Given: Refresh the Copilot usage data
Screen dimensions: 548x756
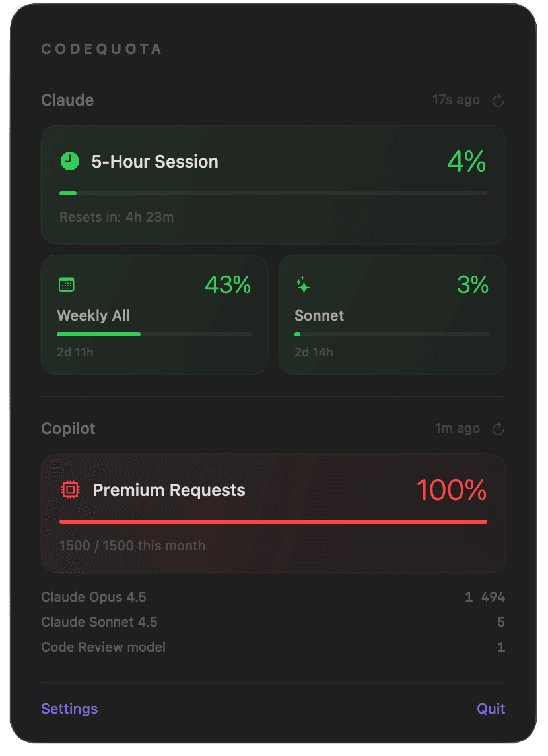Looking at the screenshot, I should point(498,428).
